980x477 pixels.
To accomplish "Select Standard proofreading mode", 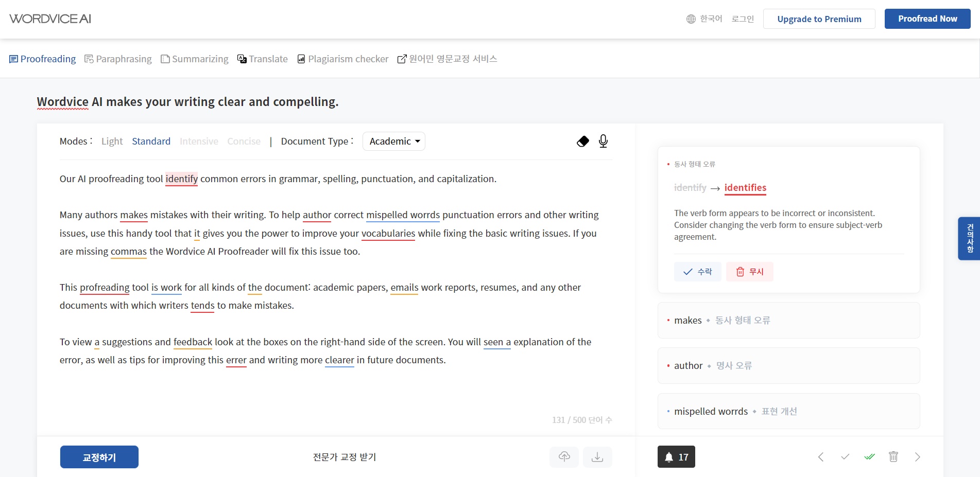I will (x=151, y=142).
